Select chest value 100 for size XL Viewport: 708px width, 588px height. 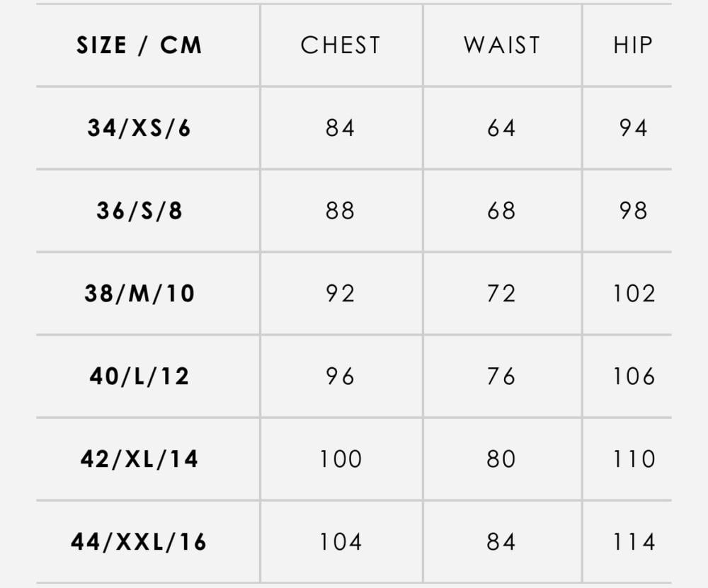341,459
